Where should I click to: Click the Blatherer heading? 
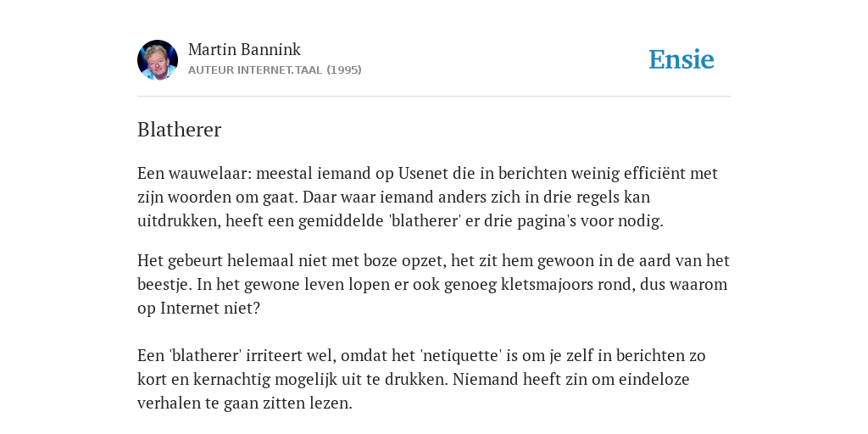180,130
